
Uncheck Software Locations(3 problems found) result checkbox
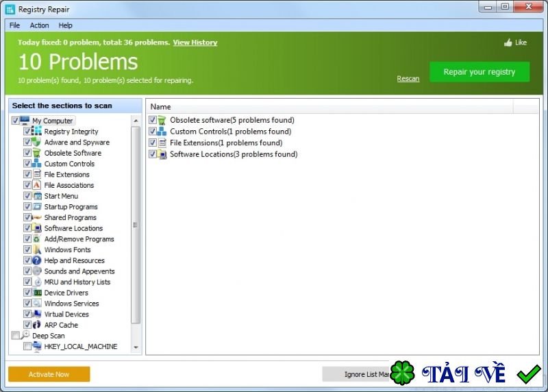[152, 154]
